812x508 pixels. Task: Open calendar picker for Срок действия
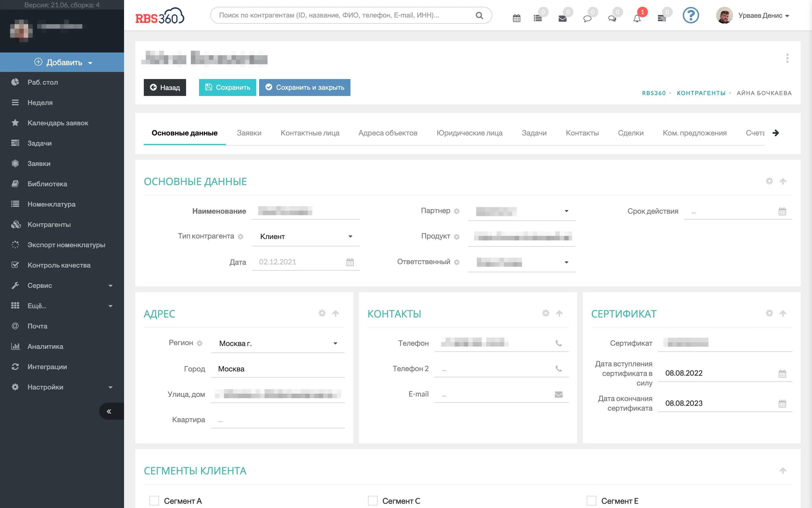(x=782, y=211)
